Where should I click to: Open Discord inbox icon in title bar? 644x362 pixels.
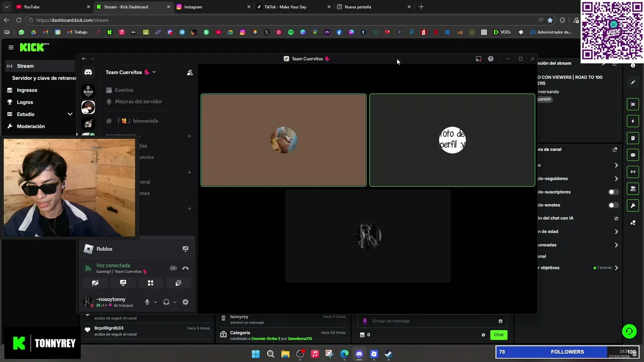point(478,59)
